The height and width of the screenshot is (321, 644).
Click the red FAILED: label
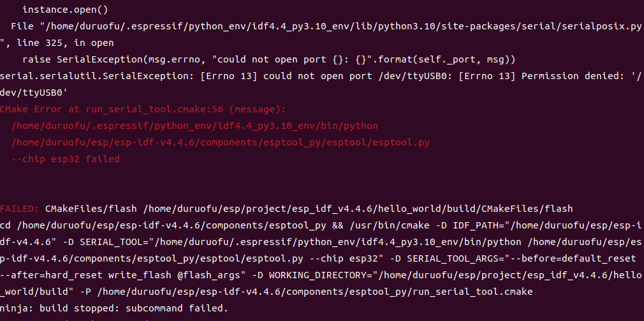pyautogui.click(x=20, y=209)
